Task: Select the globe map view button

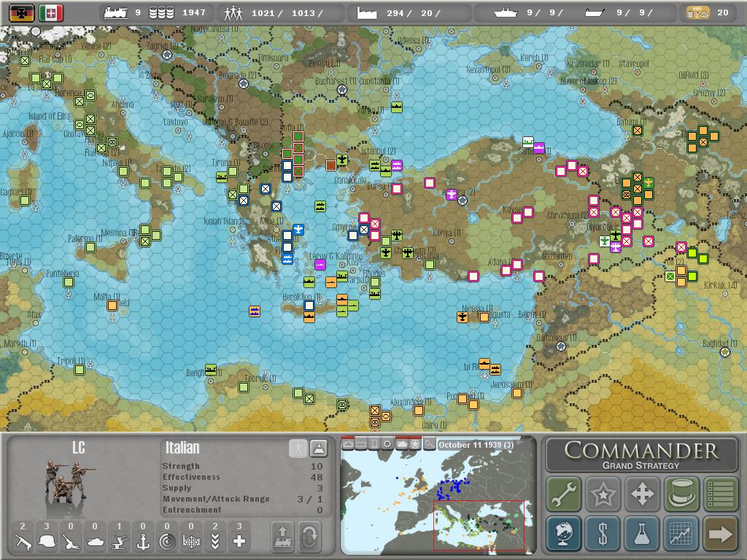Action: [x=564, y=534]
